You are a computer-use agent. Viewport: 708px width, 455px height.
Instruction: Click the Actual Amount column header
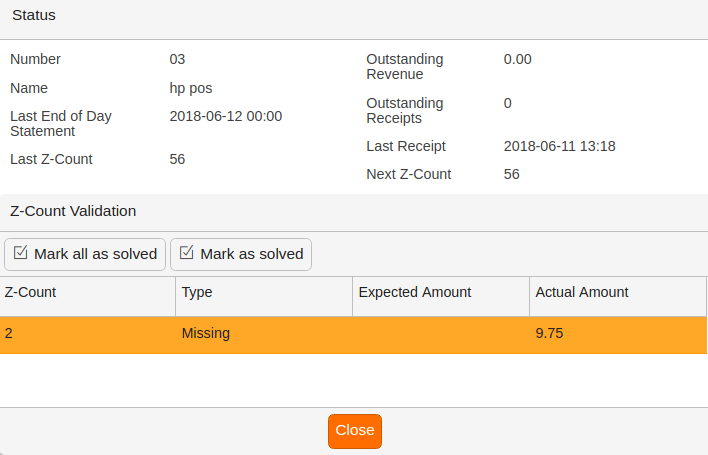tap(618, 296)
